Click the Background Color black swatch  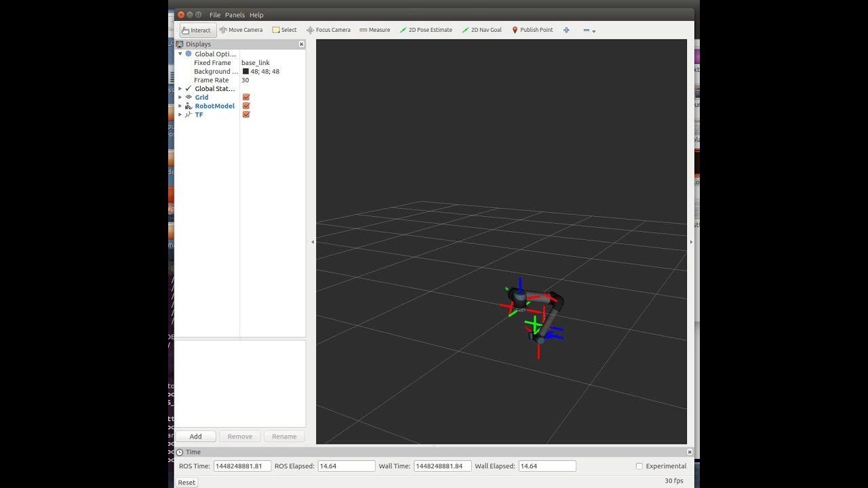[245, 71]
